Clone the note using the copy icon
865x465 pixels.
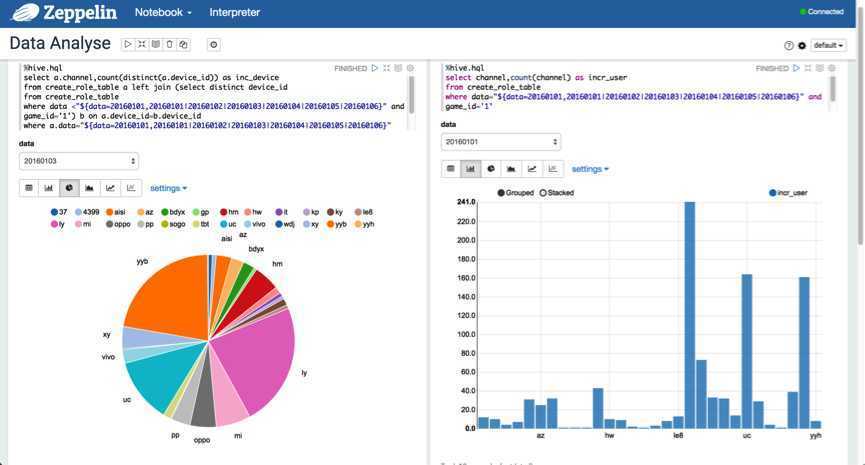(183, 44)
